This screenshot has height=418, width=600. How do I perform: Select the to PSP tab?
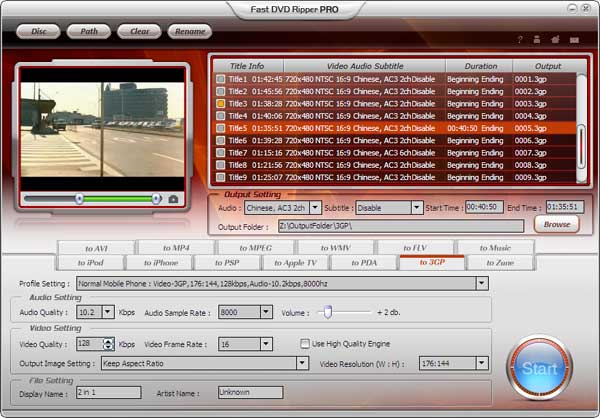pyautogui.click(x=227, y=263)
